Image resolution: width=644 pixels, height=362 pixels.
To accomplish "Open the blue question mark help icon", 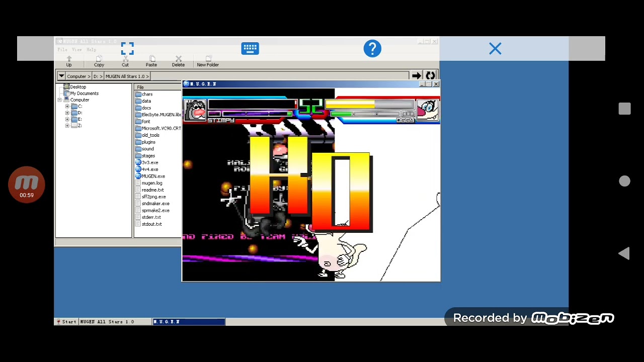I will (x=372, y=49).
